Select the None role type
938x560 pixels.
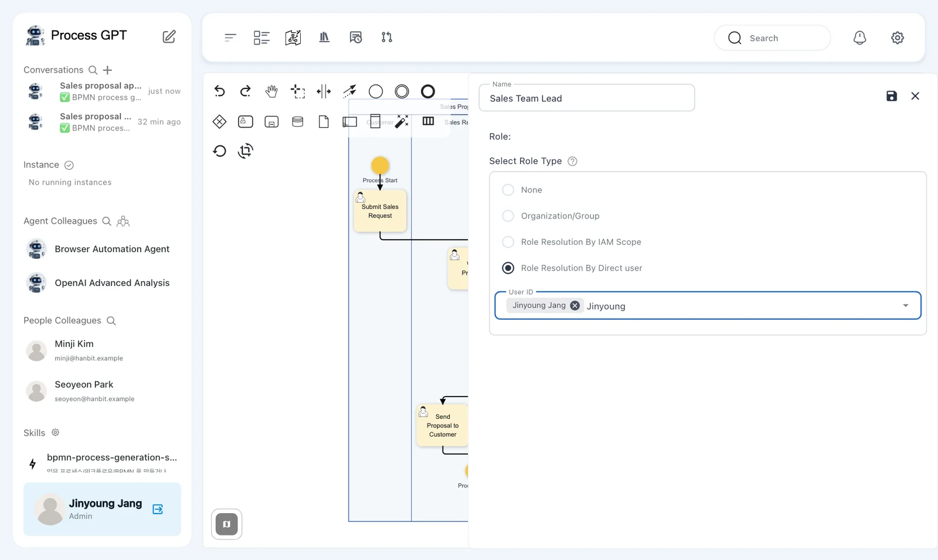tap(508, 190)
